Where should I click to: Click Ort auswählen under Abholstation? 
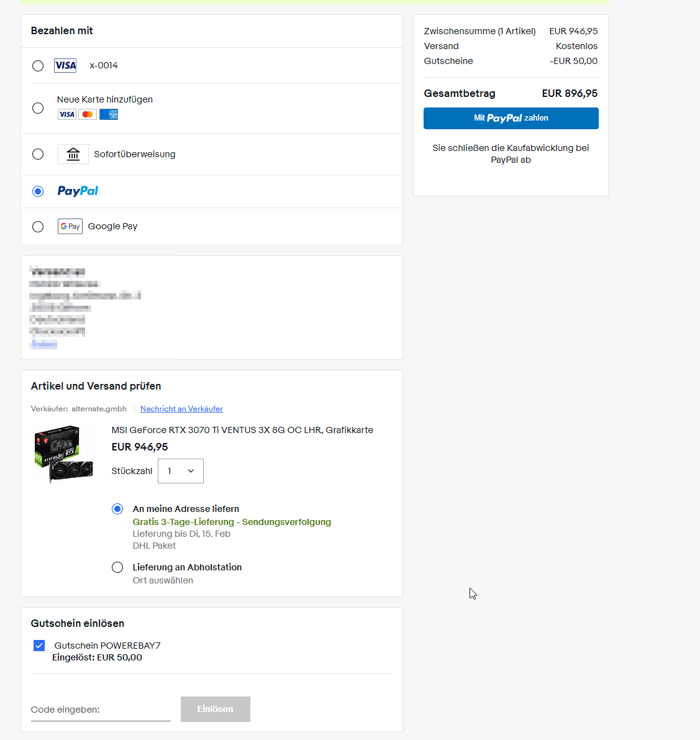(x=163, y=580)
